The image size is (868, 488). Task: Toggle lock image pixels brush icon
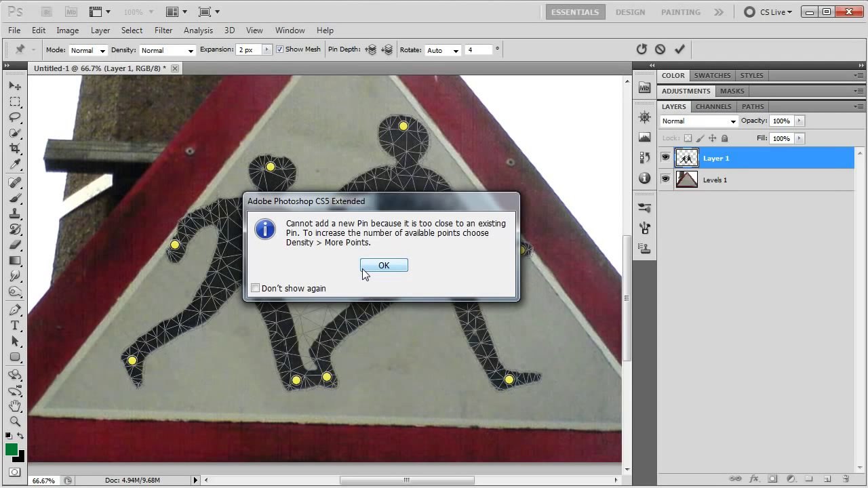coord(700,138)
